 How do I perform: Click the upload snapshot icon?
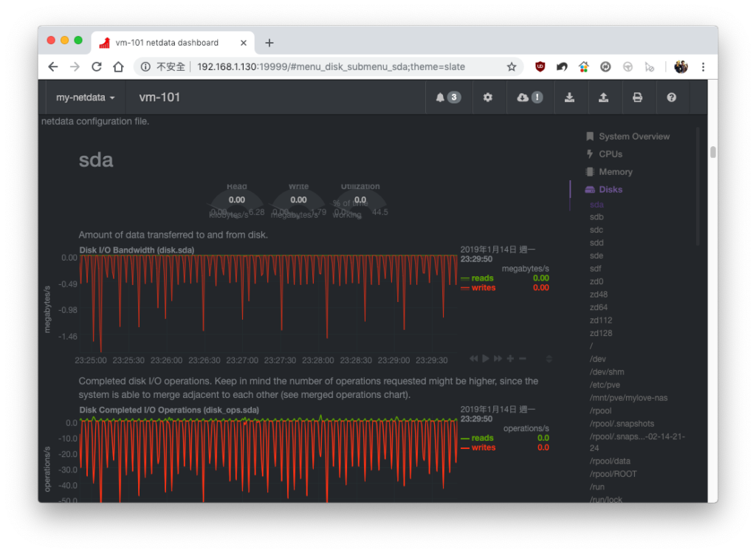pyautogui.click(x=603, y=97)
